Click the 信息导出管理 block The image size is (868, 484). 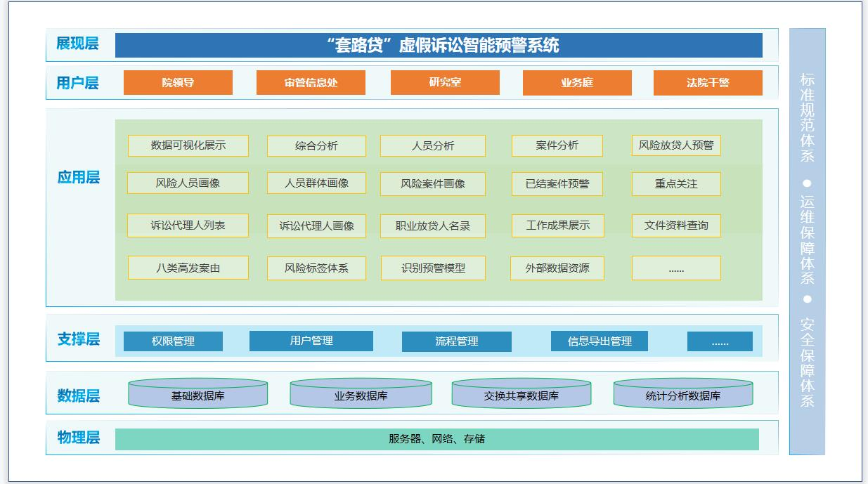(599, 341)
